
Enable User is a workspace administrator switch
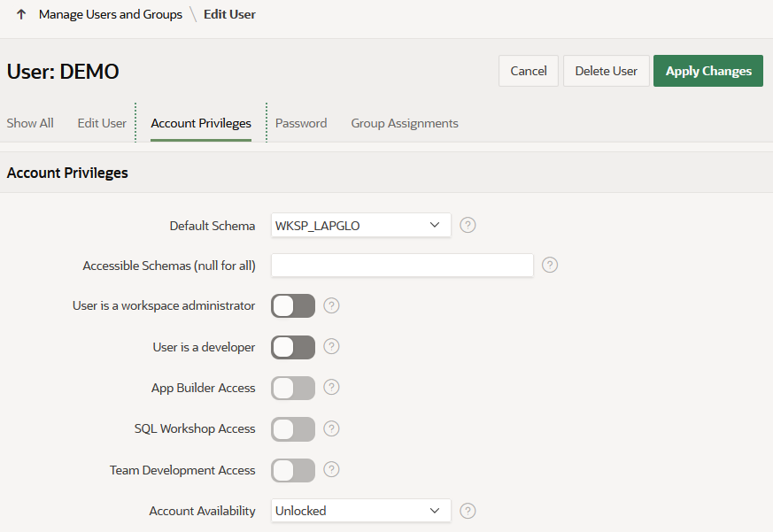point(293,306)
